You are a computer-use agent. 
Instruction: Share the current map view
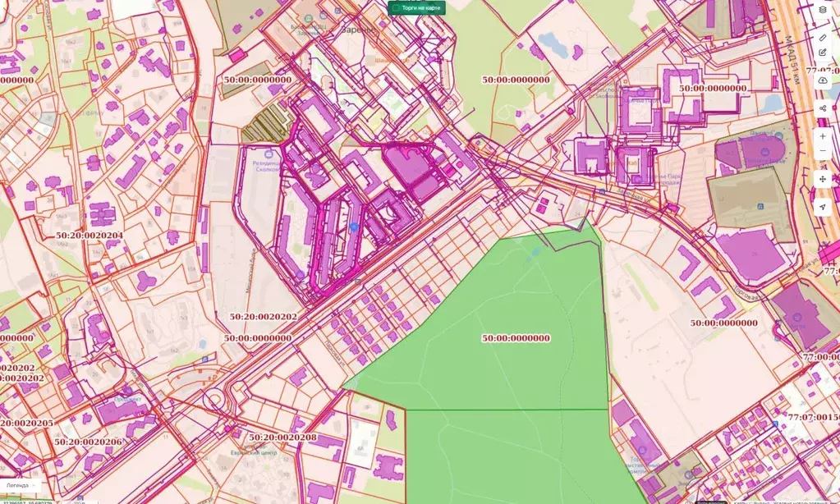pos(823,108)
